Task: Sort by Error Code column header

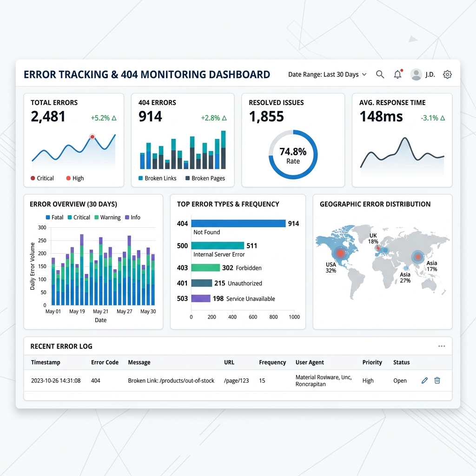Action: [x=105, y=362]
